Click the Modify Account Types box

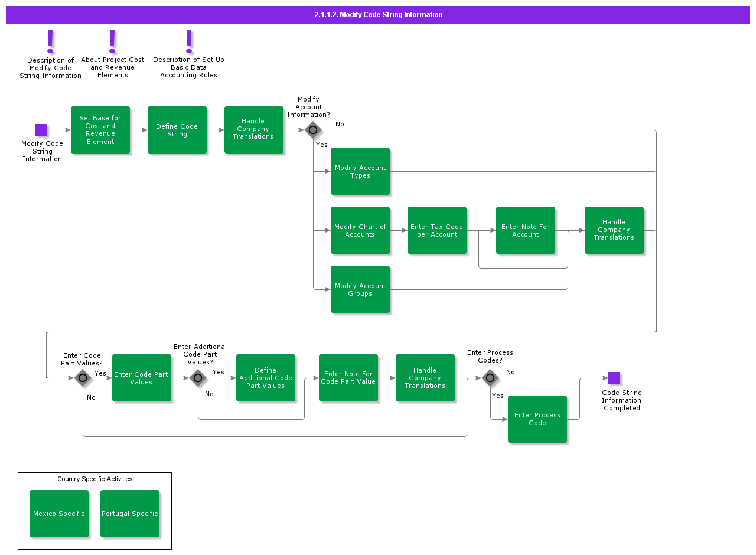coord(360,171)
